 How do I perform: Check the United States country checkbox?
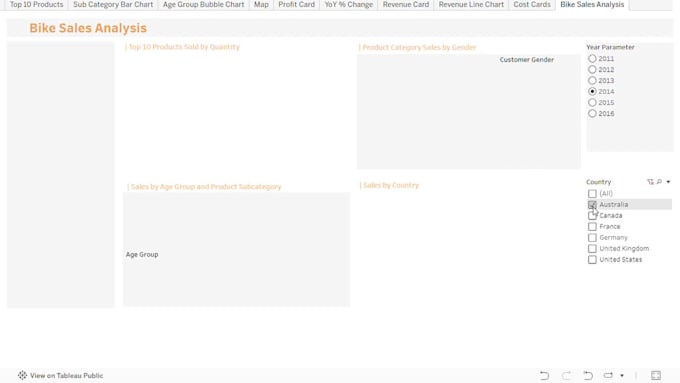592,259
